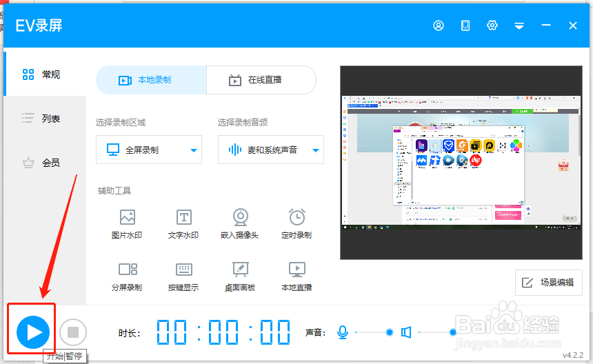
Task: Click the screen preview thumbnail
Action: tap(461, 163)
